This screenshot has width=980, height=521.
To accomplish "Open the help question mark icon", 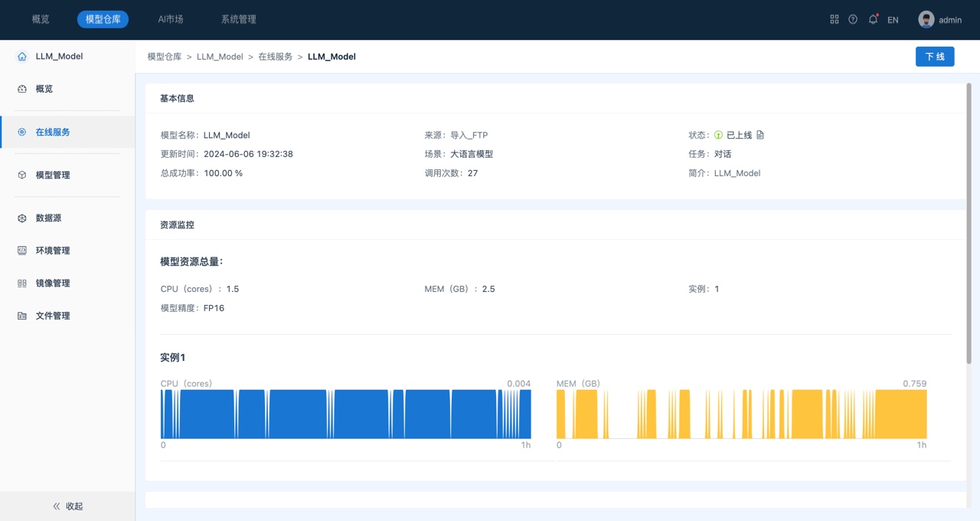I will click(x=853, y=20).
